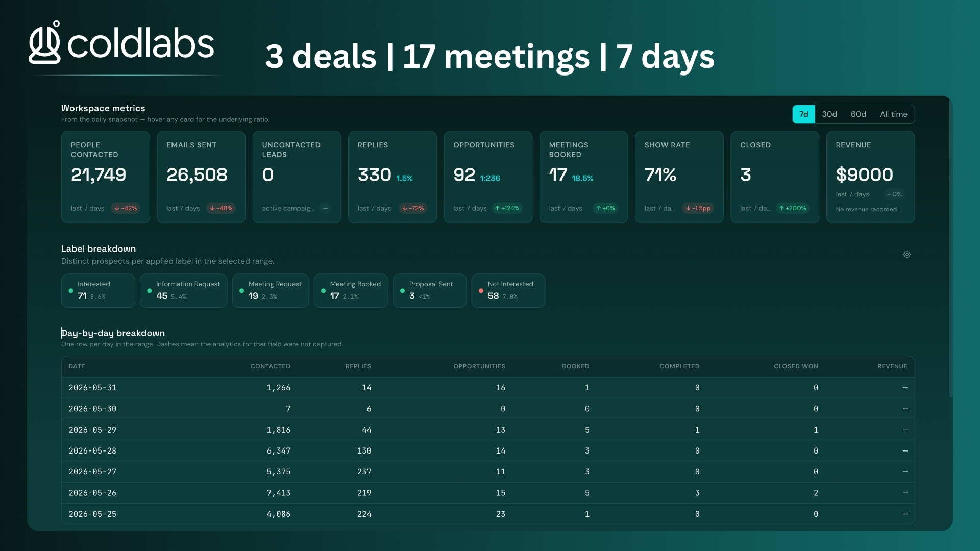Open the Emails Sent metric card
This screenshot has width=980, height=551.
201,177
